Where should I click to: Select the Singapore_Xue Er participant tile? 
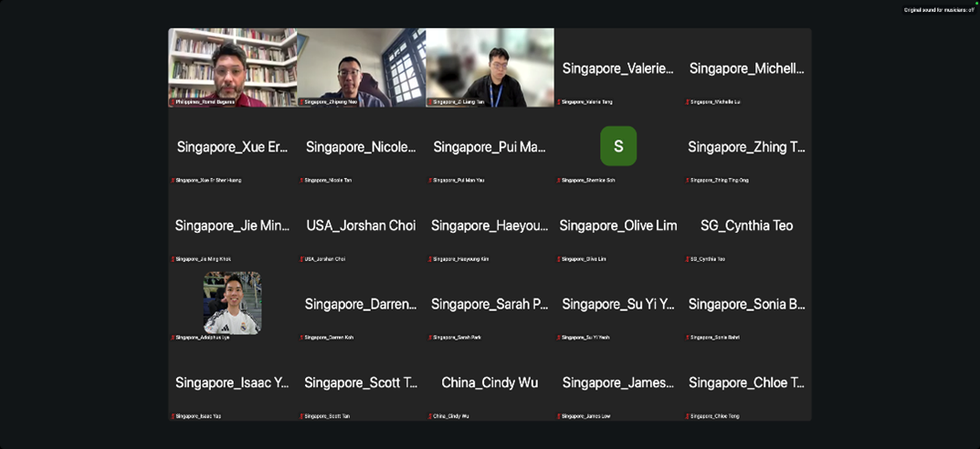232,147
